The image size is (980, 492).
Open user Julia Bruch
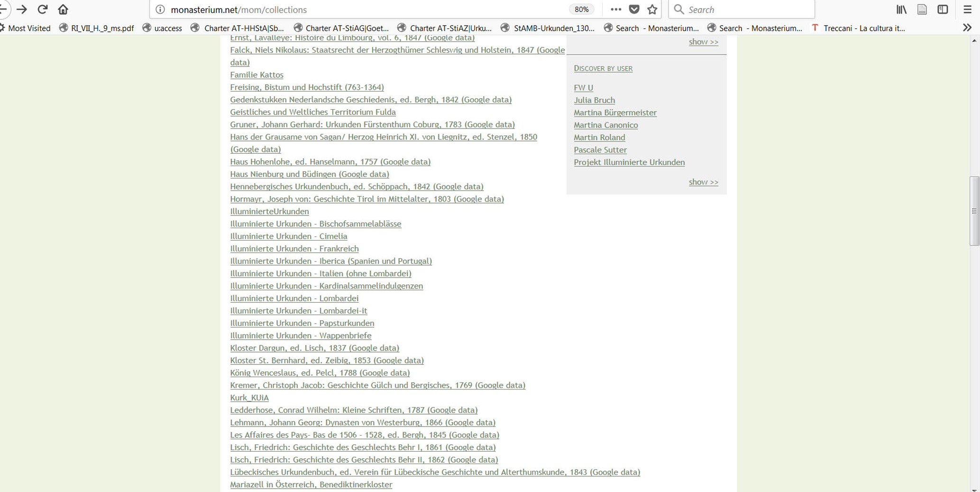[594, 100]
